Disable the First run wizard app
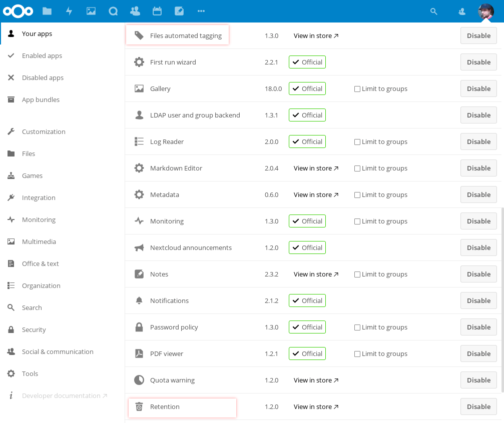The image size is (504, 423). [478, 62]
